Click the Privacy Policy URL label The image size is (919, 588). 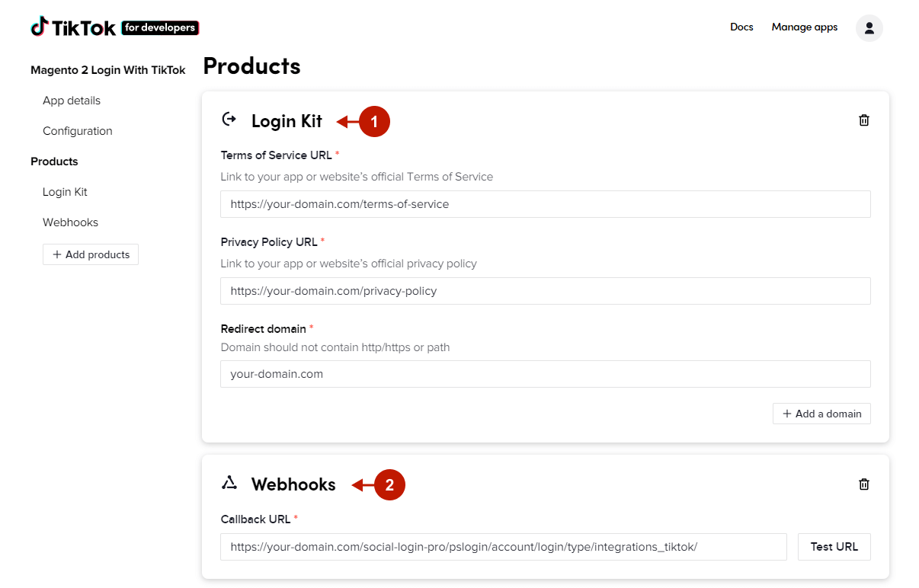pos(269,242)
